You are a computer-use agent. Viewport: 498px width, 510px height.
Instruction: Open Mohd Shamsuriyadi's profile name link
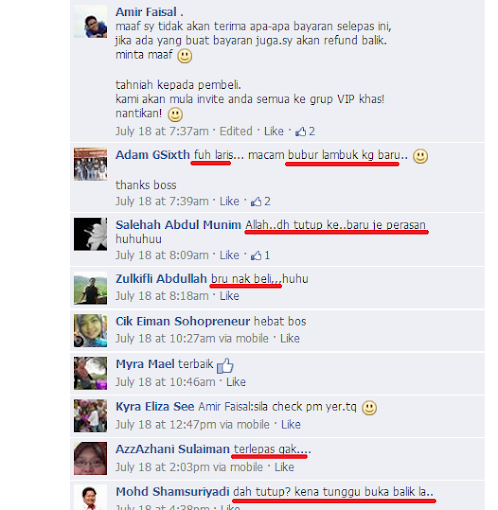(x=172, y=492)
